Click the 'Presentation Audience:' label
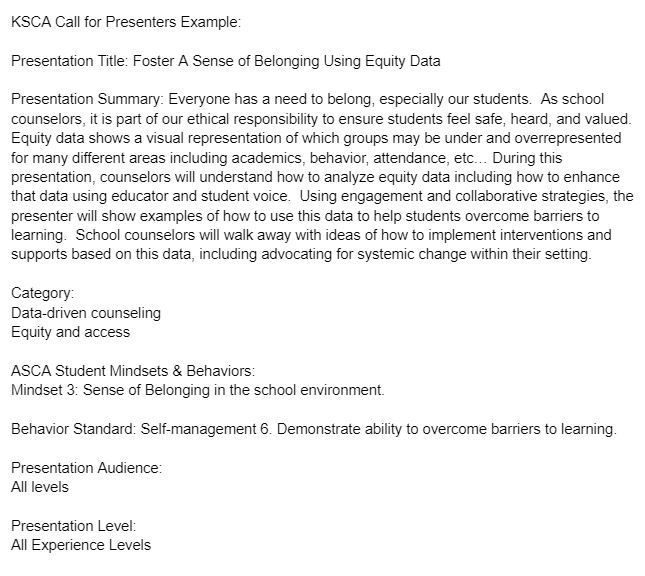The image size is (645, 576). click(x=87, y=468)
